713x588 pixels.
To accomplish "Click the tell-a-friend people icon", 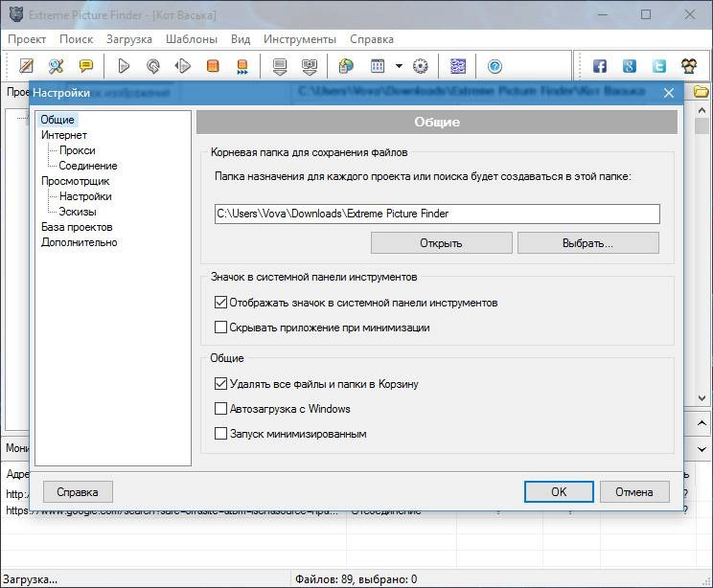I will [689, 66].
